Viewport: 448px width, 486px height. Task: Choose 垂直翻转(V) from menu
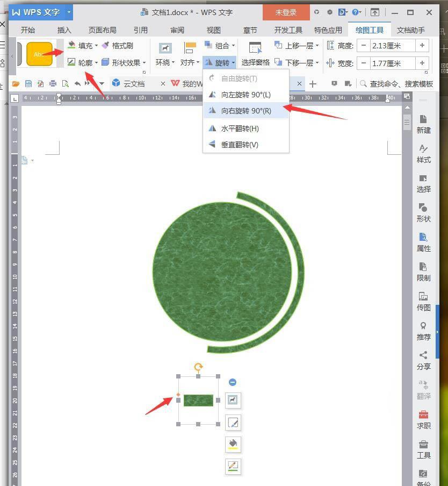point(246,145)
